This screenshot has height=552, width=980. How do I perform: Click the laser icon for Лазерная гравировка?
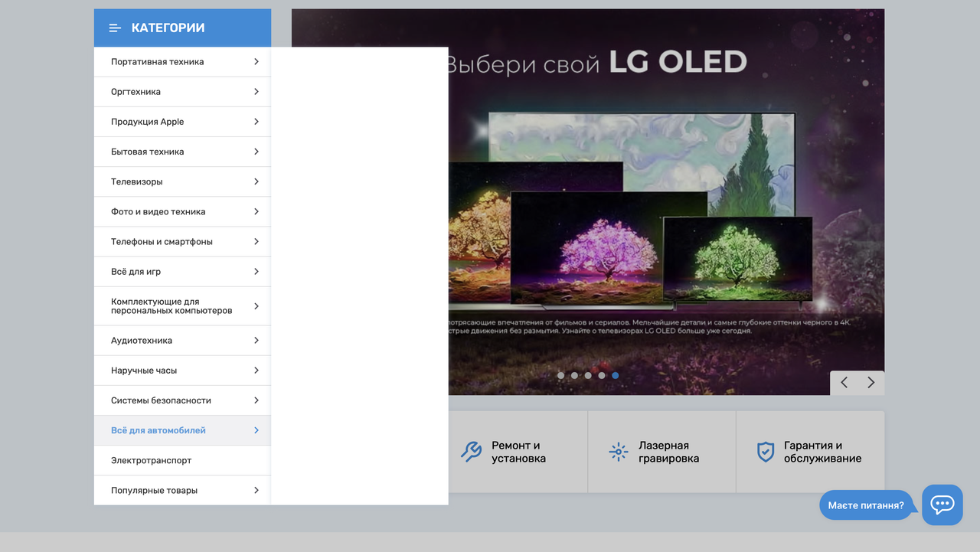(618, 452)
